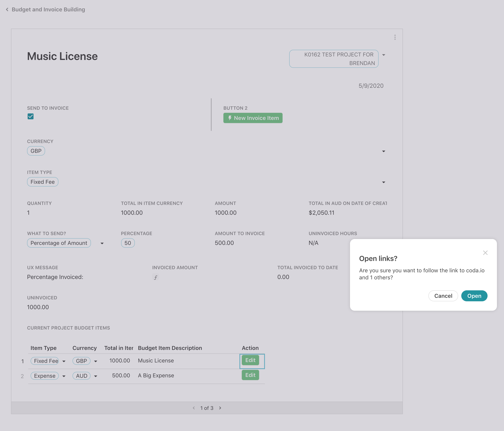Cancel the Open links dialog
Viewport: 504px width, 431px height.
[x=443, y=296]
